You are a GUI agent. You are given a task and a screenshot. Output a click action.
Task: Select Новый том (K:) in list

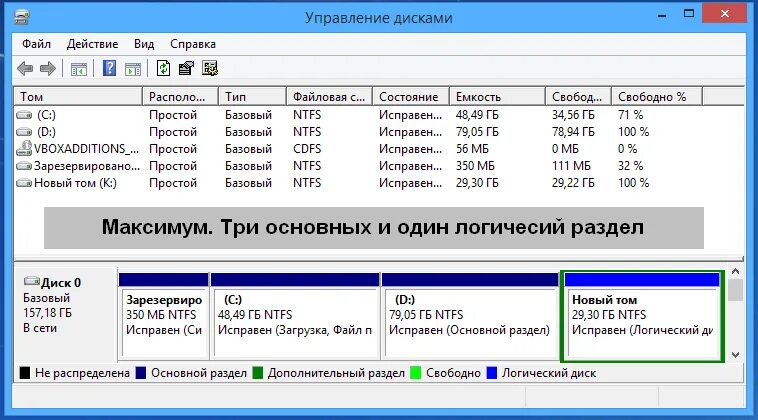point(75,183)
